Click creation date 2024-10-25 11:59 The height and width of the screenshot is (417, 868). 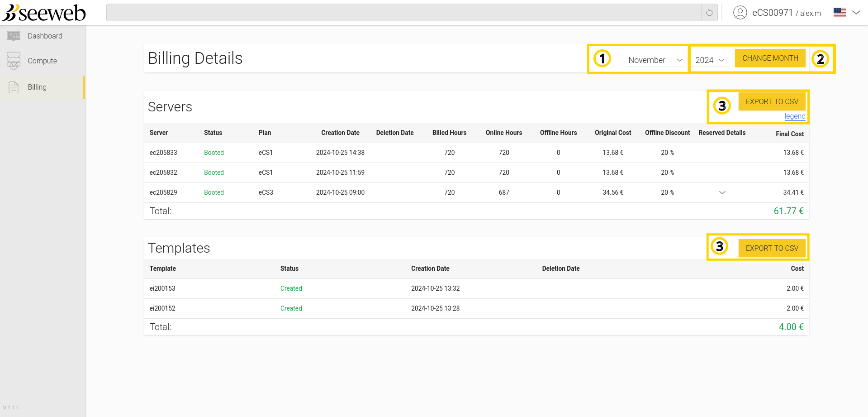340,173
